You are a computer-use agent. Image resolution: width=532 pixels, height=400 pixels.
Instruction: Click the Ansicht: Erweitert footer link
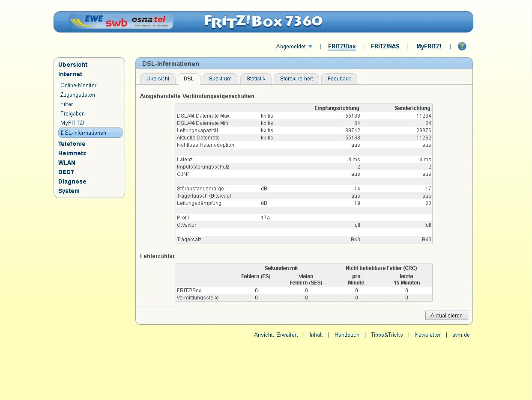coord(276,335)
